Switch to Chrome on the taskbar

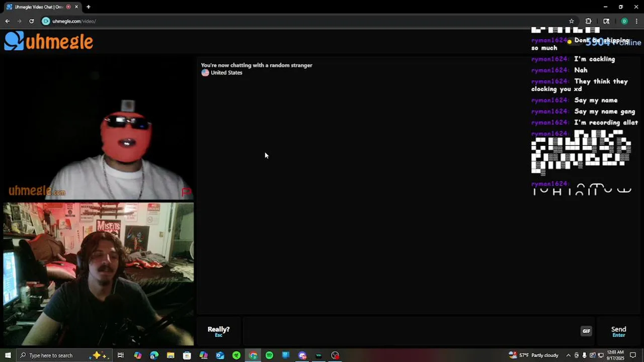(253, 355)
